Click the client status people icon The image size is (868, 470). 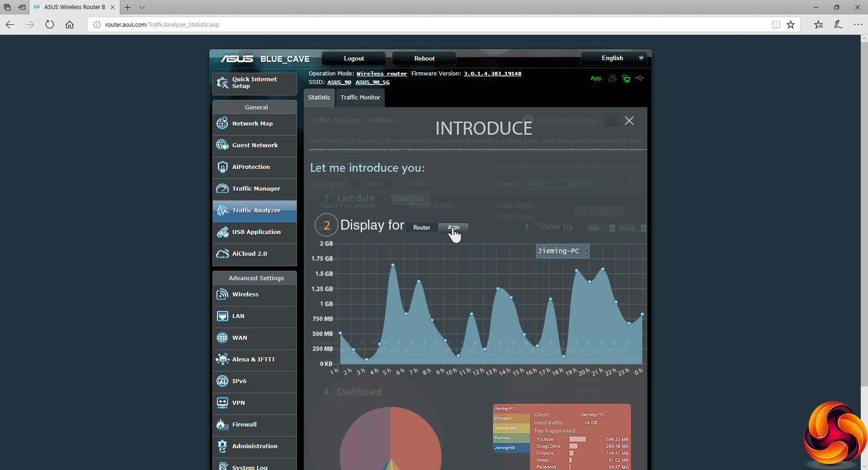point(612,78)
